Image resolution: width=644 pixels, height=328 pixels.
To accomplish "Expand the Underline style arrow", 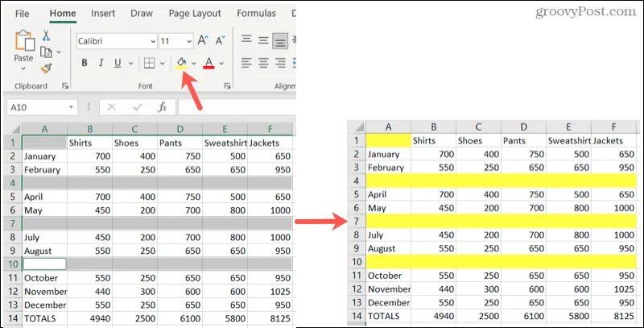I will click(130, 64).
